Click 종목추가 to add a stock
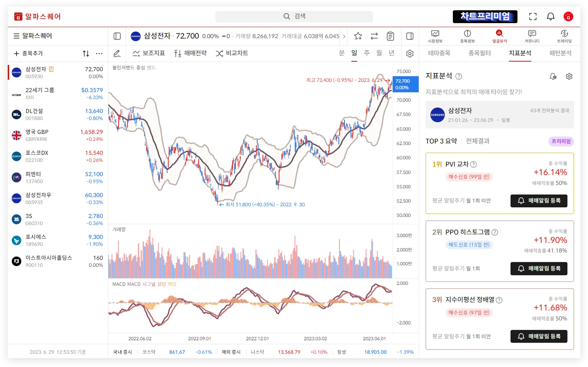Viewport: 588px width, 367px height. coord(28,54)
